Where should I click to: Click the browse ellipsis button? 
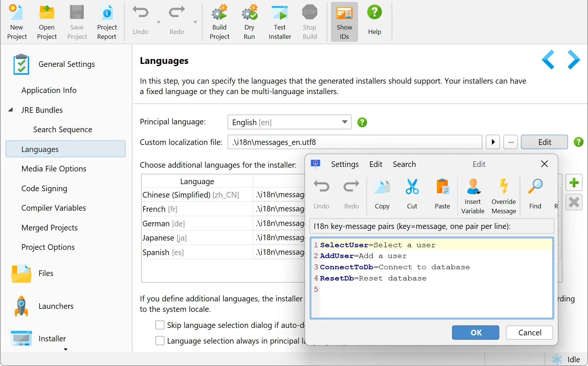pos(511,142)
